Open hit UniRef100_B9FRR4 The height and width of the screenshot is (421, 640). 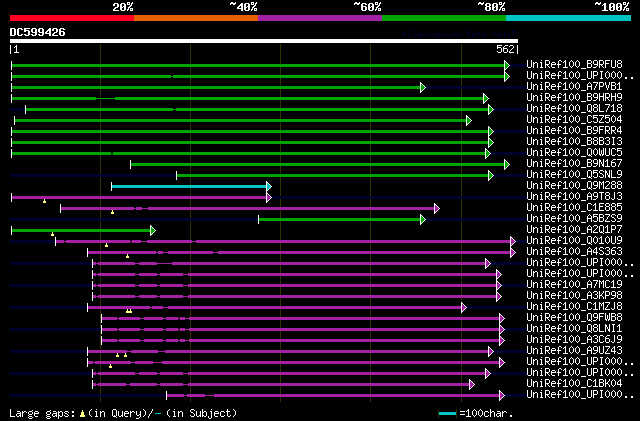click(x=574, y=130)
